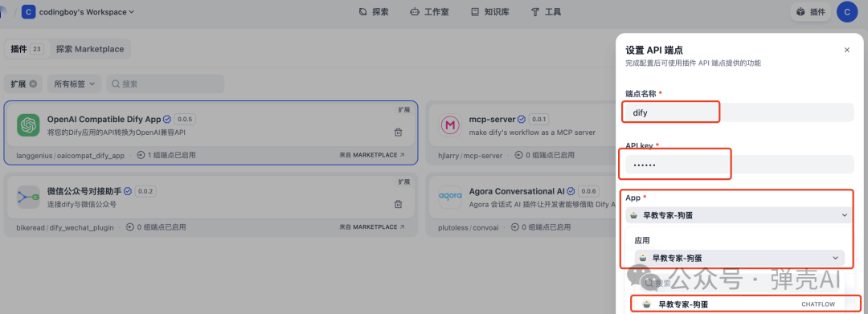This screenshot has width=868, height=314.
Task: Expand the 所有标签 dropdown
Action: point(74,84)
